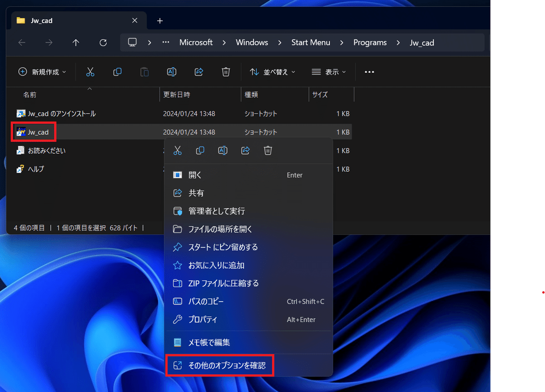545x392 pixels.
Task: Select お気に入りに追加 in the context menu
Action: tap(248, 265)
